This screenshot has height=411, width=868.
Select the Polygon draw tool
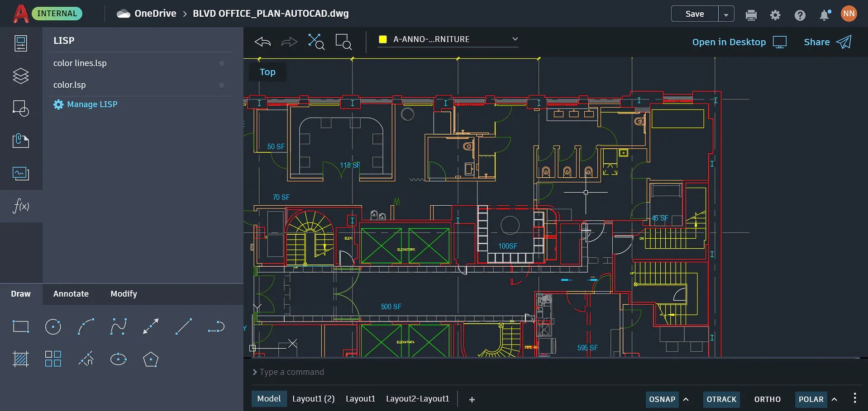[151, 359]
